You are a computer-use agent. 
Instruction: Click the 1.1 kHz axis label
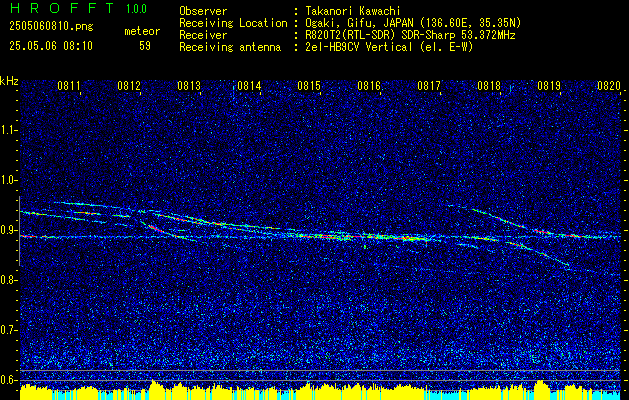coord(7,130)
